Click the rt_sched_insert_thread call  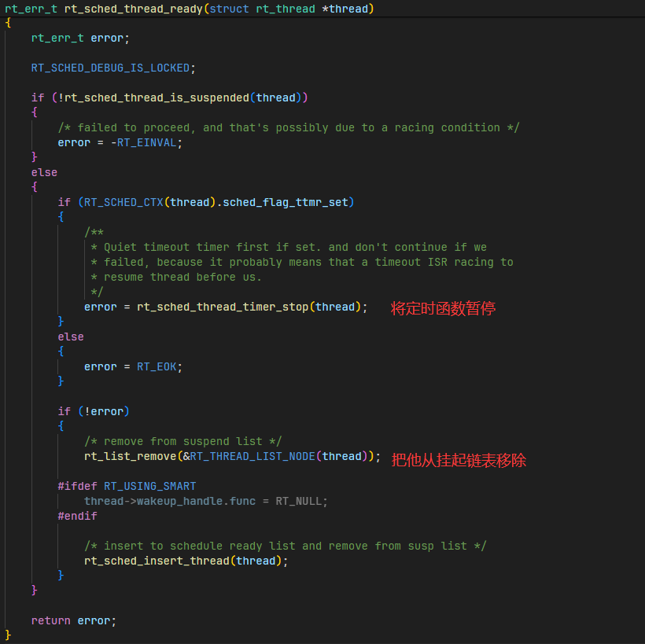[x=157, y=561]
